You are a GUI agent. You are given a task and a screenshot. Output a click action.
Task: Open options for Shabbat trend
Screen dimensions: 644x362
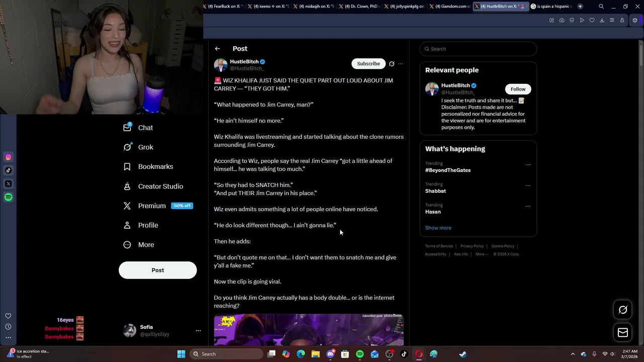528,186
